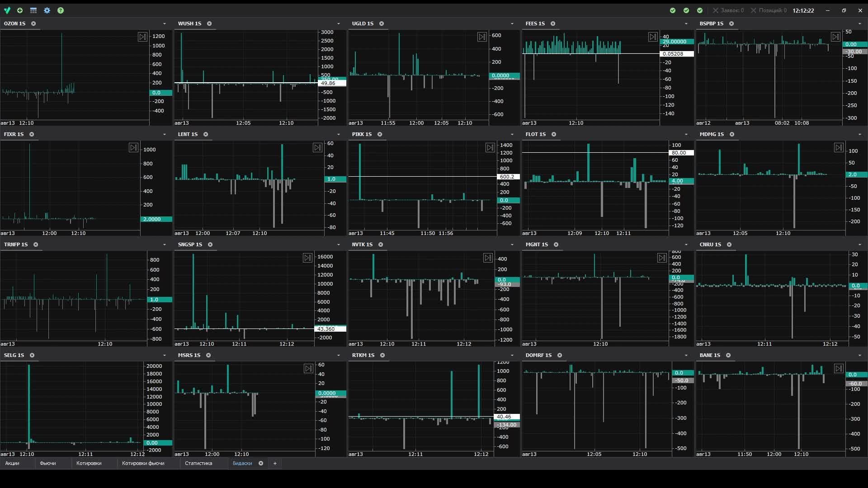Jump to latest data on MGNT chart

[x=662, y=258]
